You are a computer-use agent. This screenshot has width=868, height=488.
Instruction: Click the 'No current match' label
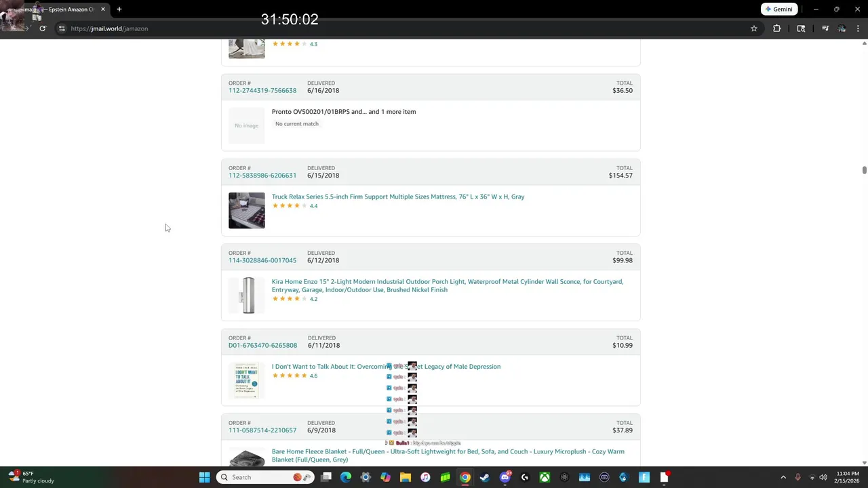point(297,124)
